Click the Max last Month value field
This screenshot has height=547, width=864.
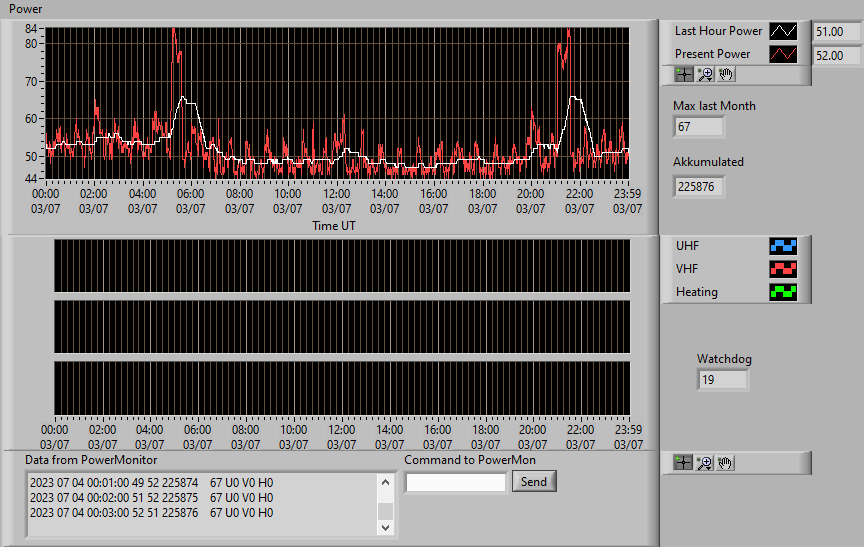(699, 127)
